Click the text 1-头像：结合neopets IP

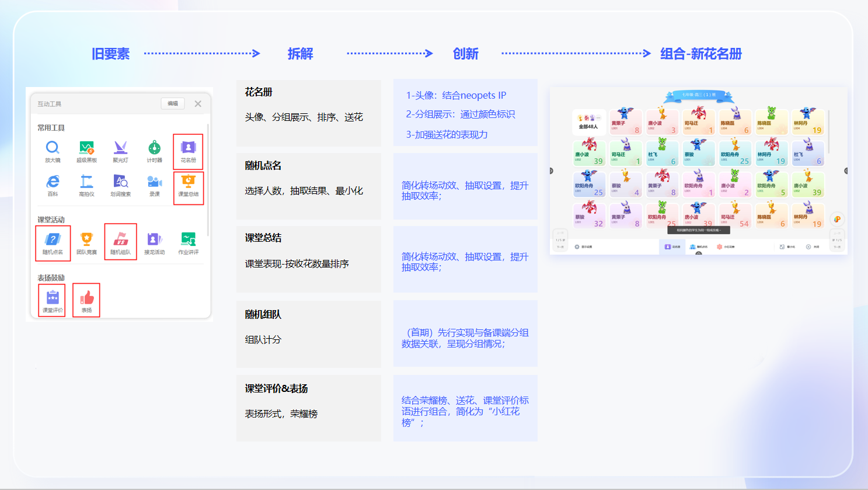[x=456, y=95]
